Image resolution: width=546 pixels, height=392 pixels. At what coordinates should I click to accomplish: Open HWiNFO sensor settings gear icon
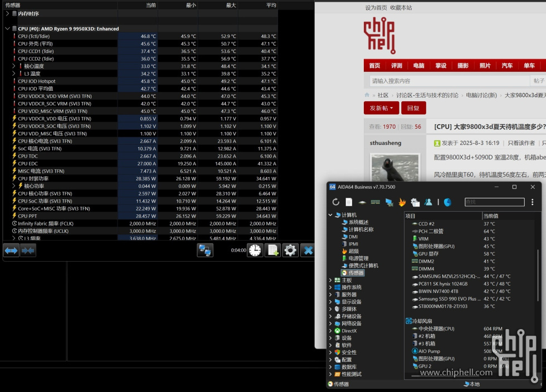tap(290, 251)
